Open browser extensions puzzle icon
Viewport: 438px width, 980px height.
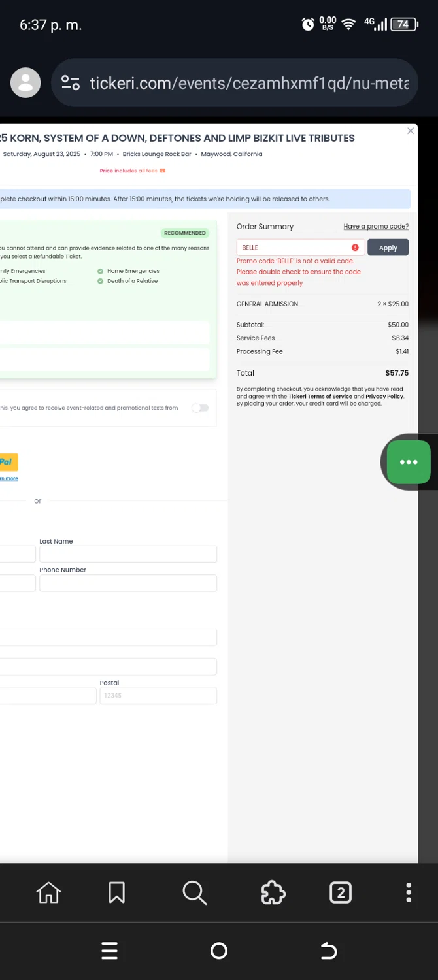273,892
